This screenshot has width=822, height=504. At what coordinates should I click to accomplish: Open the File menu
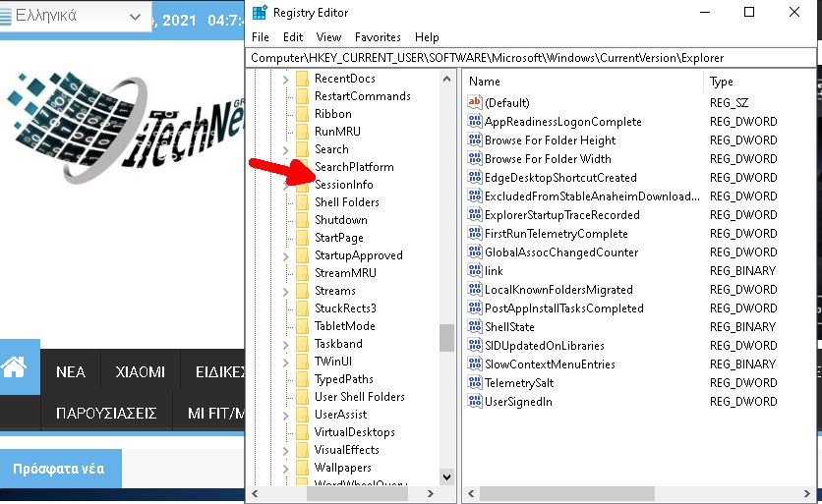tap(260, 37)
